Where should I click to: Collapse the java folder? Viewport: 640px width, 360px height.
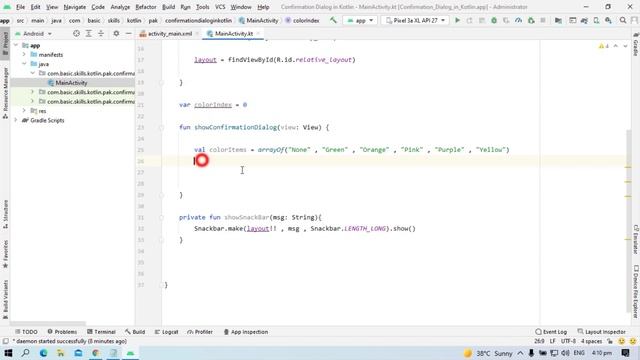[24, 64]
